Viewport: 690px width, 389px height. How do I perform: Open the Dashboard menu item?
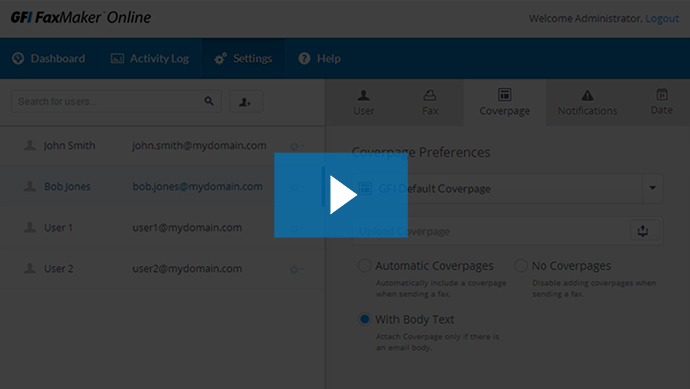(48, 59)
